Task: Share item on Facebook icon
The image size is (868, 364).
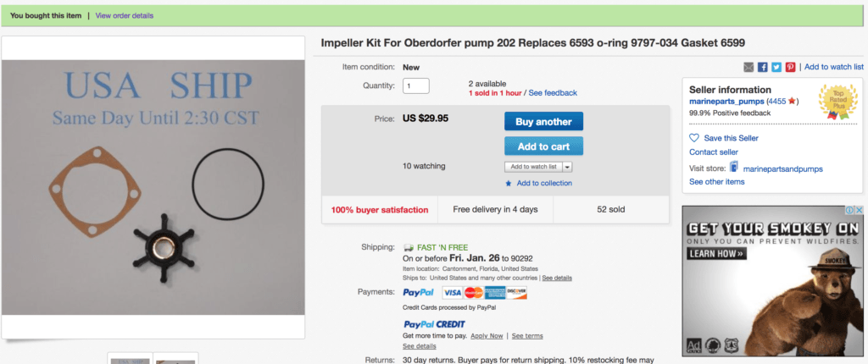Action: [762, 67]
